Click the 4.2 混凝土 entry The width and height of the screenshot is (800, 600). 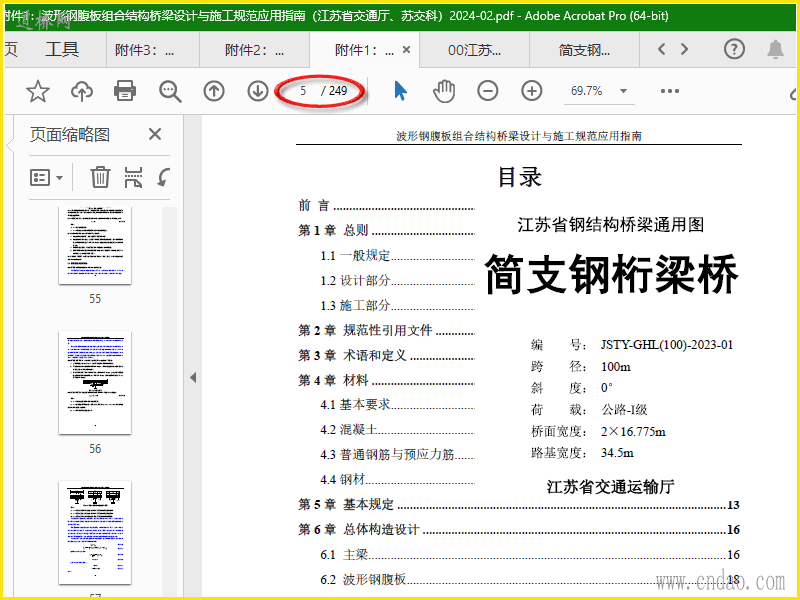pos(397,430)
